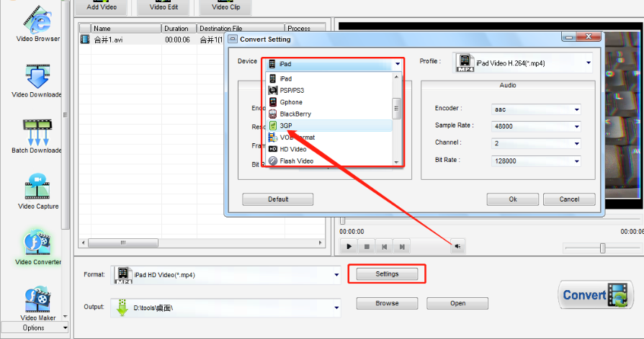
Task: Open the audio Encoder dropdown
Action: pyautogui.click(x=576, y=109)
